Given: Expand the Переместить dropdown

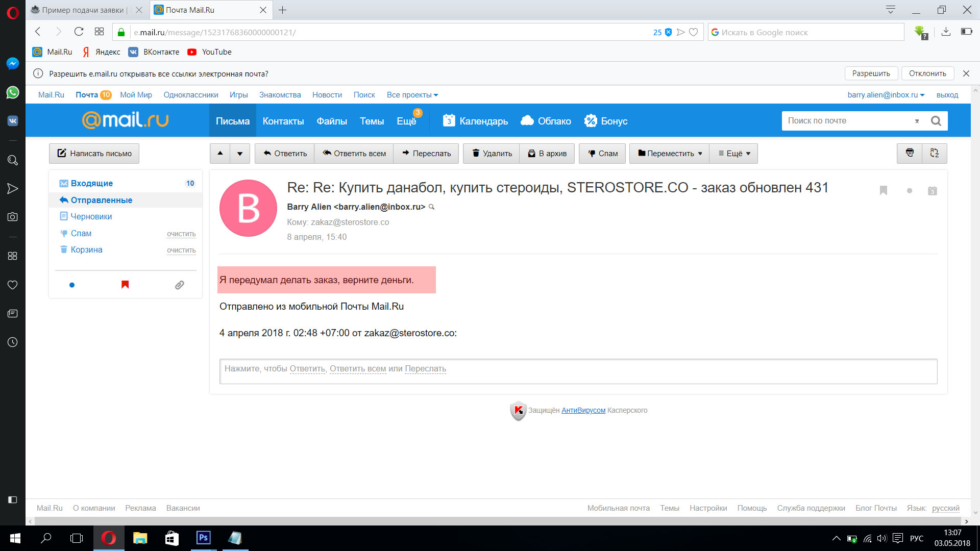Looking at the screenshot, I should coord(670,154).
